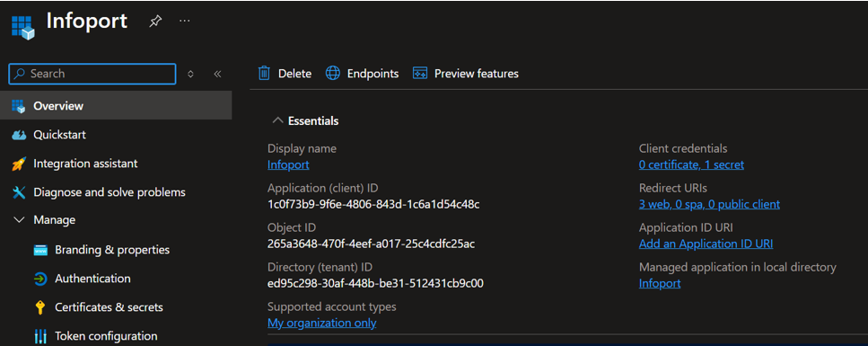
Task: Click Add an Application ID URI link
Action: point(706,244)
